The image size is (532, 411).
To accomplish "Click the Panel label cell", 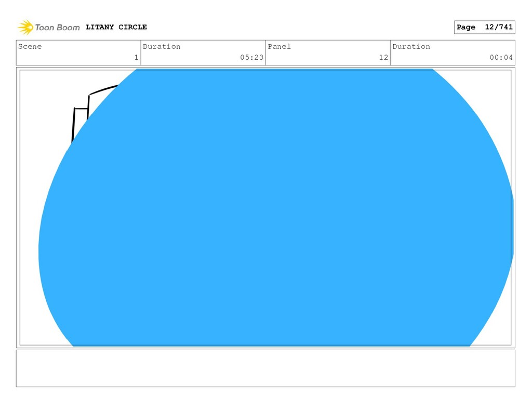I will (x=328, y=52).
